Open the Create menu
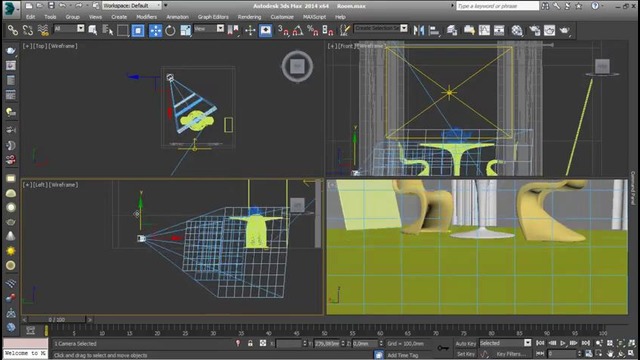The height and width of the screenshot is (360, 640). pos(119,17)
